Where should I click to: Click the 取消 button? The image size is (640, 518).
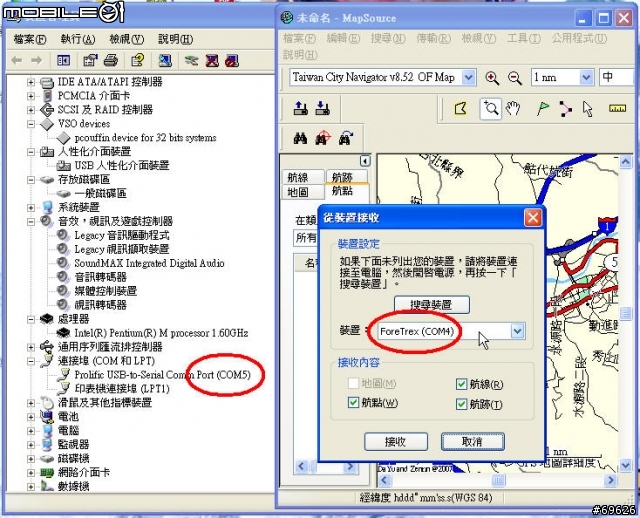[473, 442]
